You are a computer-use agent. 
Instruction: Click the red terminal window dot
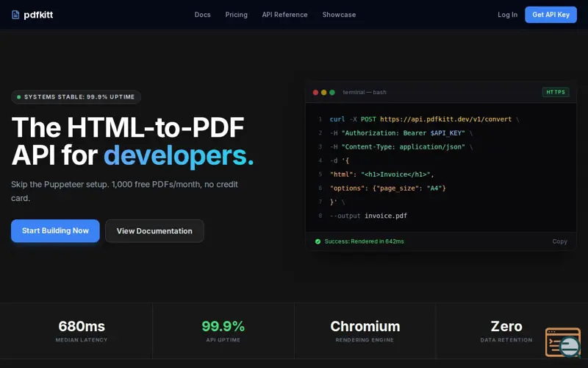(315, 93)
